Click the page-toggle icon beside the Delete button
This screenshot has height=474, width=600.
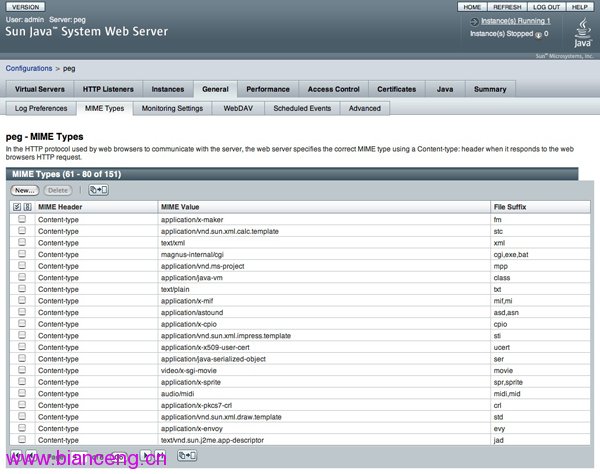(x=98, y=190)
